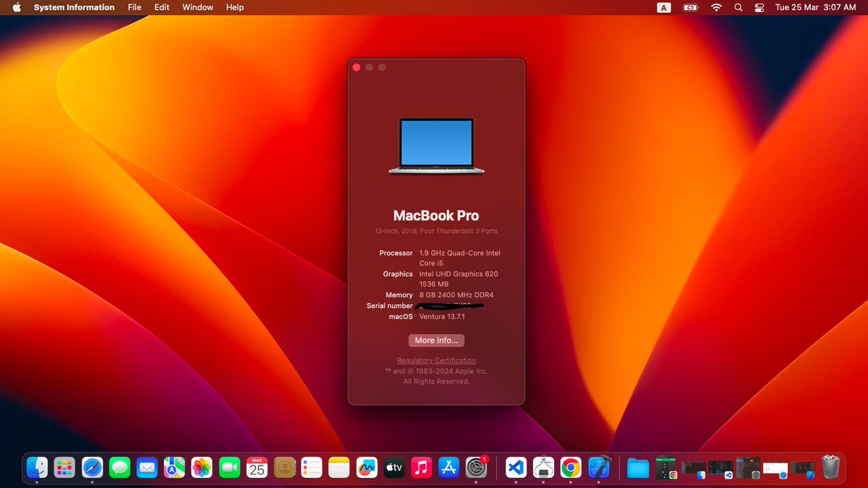Open Trash in the Dock
The image size is (868, 488).
click(x=830, y=467)
